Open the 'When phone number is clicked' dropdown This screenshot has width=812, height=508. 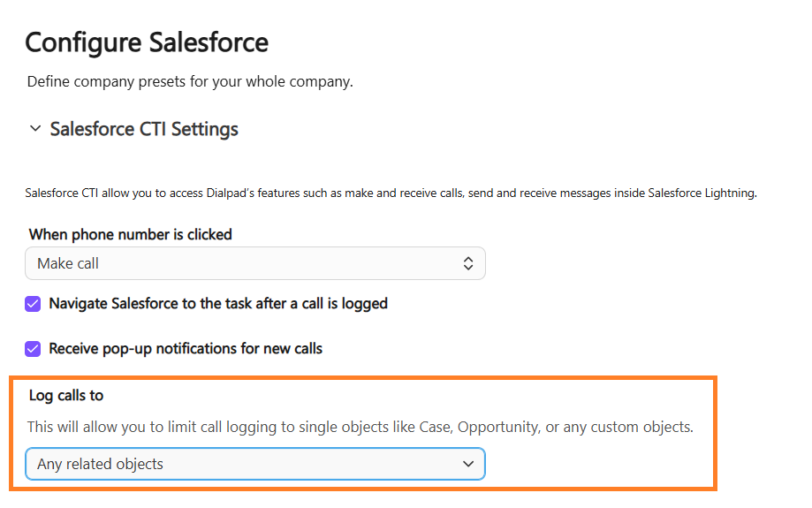tap(255, 263)
